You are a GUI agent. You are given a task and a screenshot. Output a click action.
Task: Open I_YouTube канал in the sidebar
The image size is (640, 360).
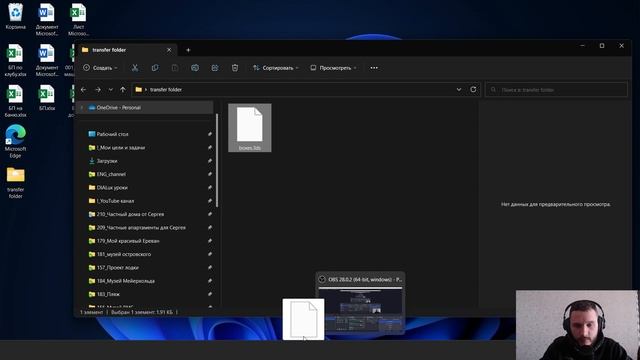pyautogui.click(x=116, y=201)
